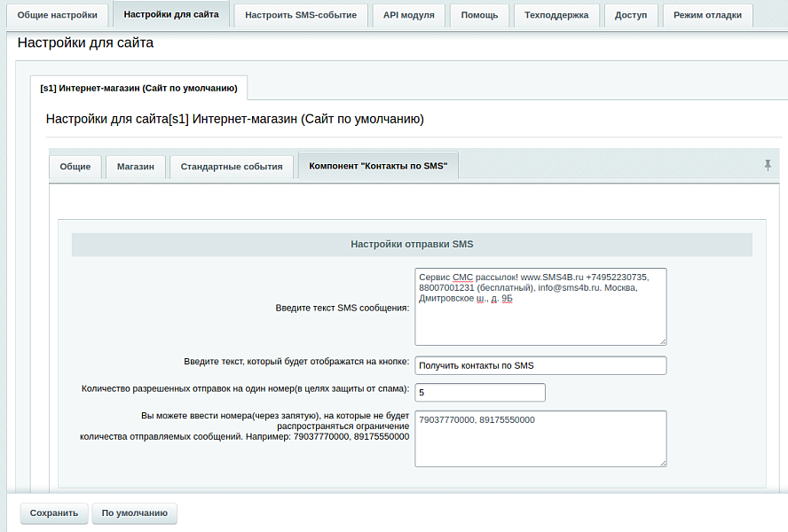Open the inner Общие tab

tap(75, 167)
